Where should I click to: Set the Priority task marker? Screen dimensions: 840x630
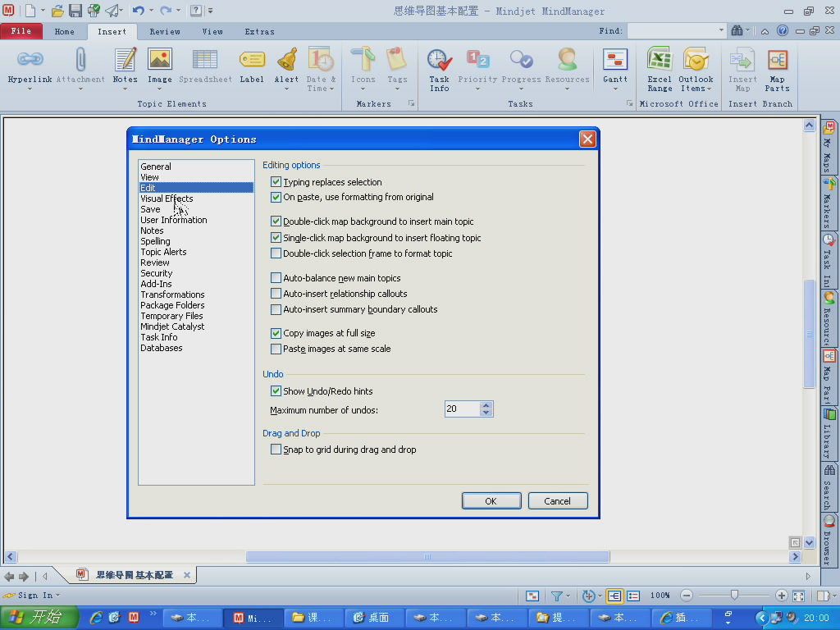click(477, 66)
